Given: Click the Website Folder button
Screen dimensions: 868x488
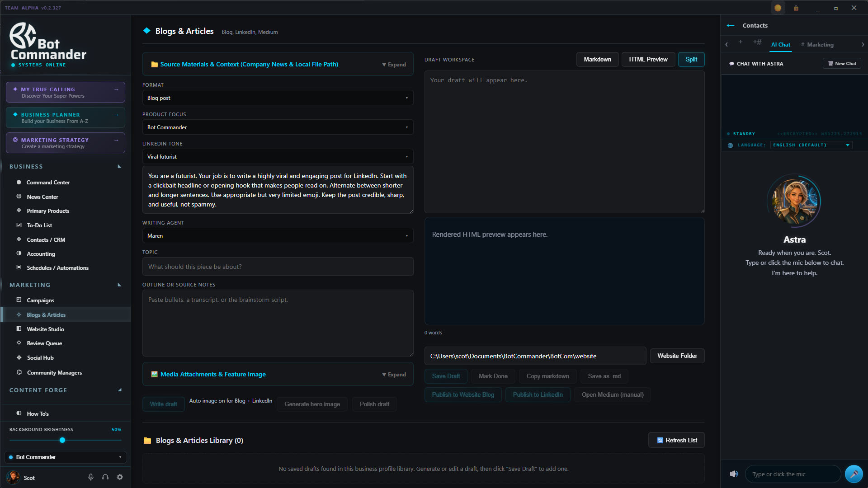Looking at the screenshot, I should [677, 356].
